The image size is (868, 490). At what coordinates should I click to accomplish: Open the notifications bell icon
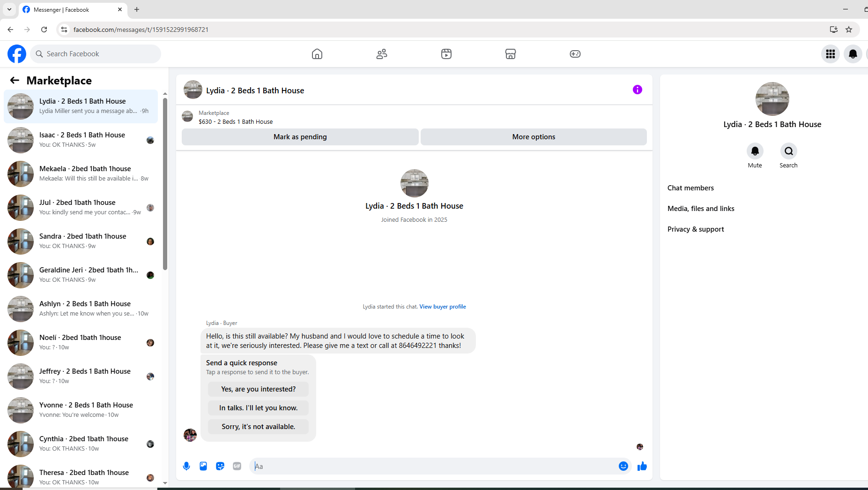point(853,54)
